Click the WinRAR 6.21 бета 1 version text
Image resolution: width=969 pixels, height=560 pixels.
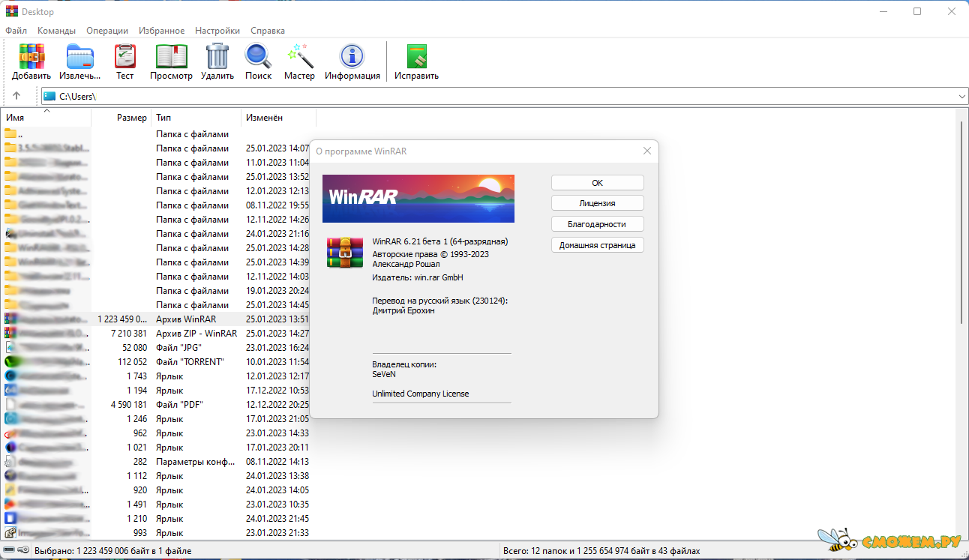tap(440, 241)
